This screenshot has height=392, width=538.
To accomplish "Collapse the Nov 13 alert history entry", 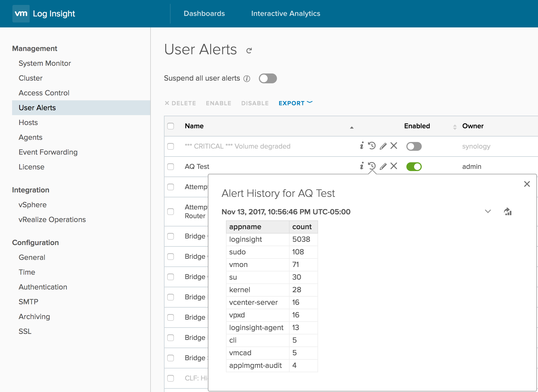I will click(x=488, y=211).
